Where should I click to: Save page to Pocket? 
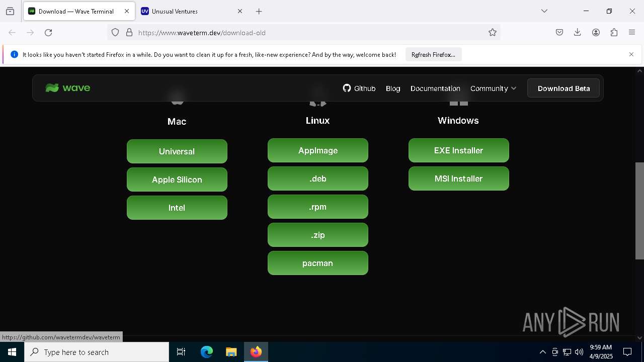coord(559,33)
